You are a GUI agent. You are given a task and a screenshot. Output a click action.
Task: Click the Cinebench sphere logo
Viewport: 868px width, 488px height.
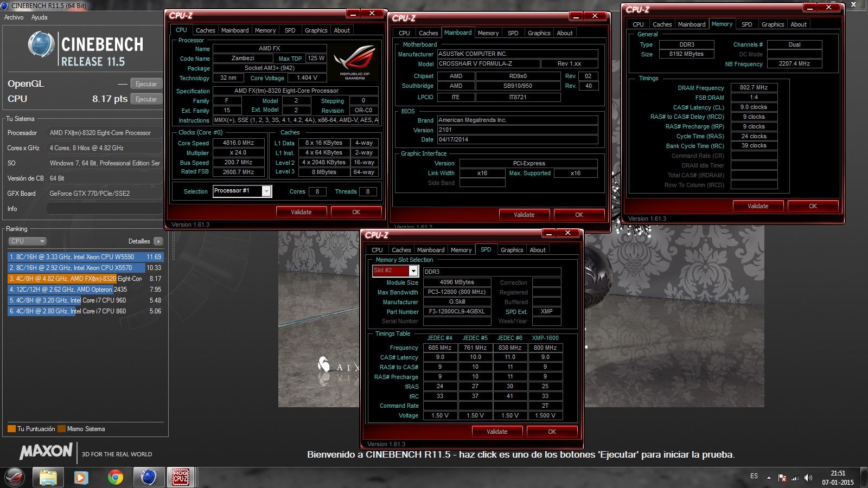(41, 44)
